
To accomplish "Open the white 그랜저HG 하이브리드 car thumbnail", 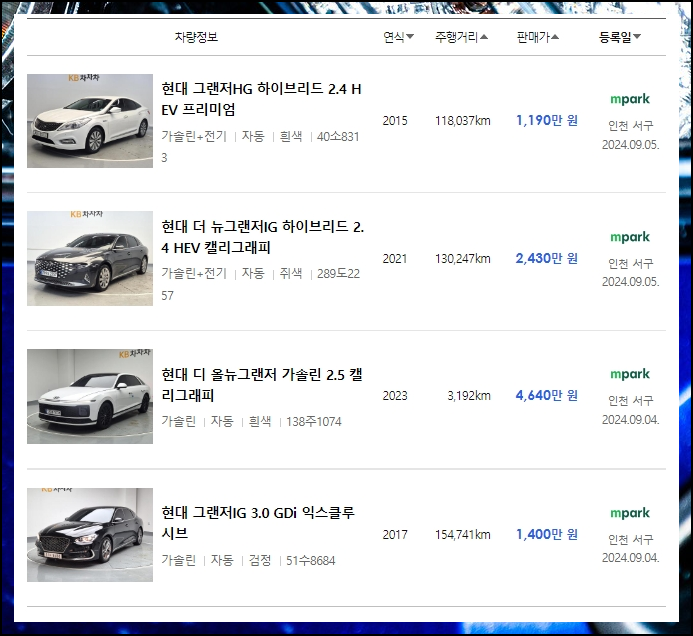I will coord(90,121).
